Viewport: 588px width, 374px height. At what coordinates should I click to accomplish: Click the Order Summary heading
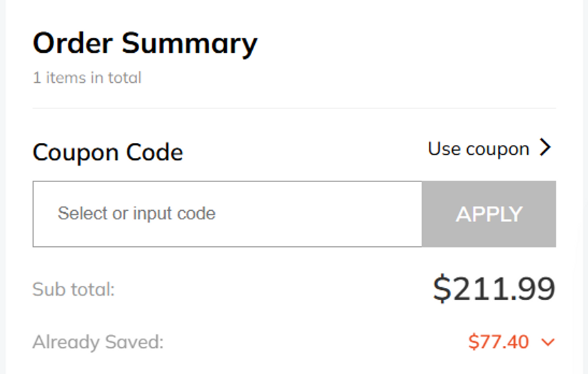tap(145, 44)
